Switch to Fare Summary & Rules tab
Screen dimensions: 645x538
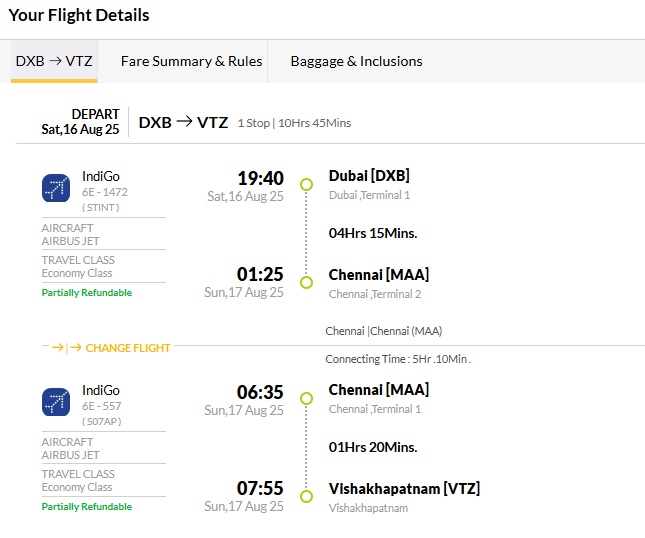tap(191, 61)
